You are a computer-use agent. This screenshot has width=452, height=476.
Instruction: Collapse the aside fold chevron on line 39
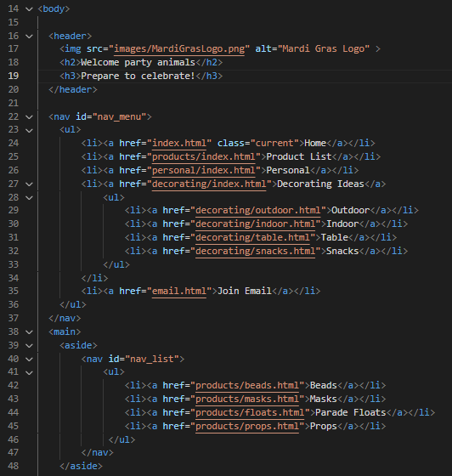(29, 345)
